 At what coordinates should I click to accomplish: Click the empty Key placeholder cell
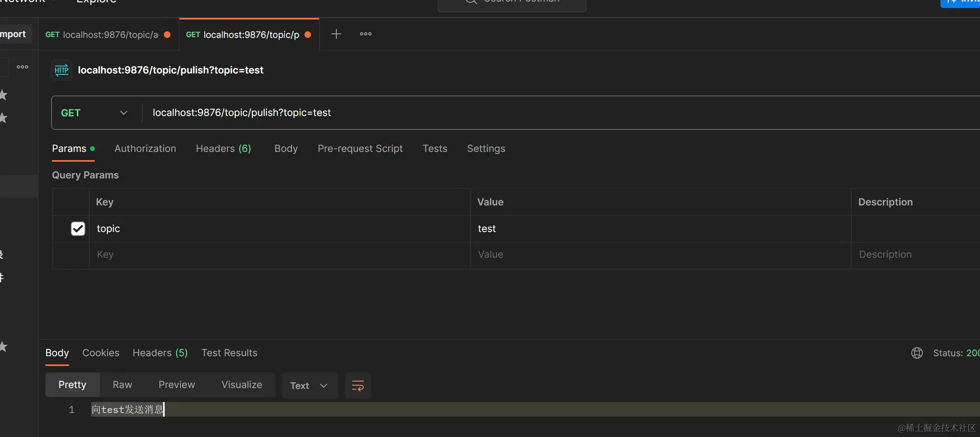tap(279, 255)
